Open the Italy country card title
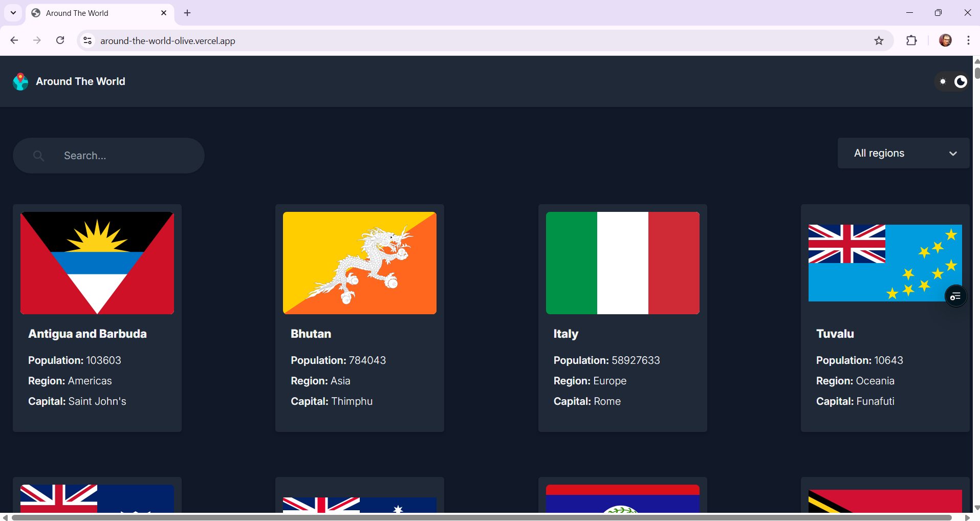The image size is (980, 521). tap(565, 334)
